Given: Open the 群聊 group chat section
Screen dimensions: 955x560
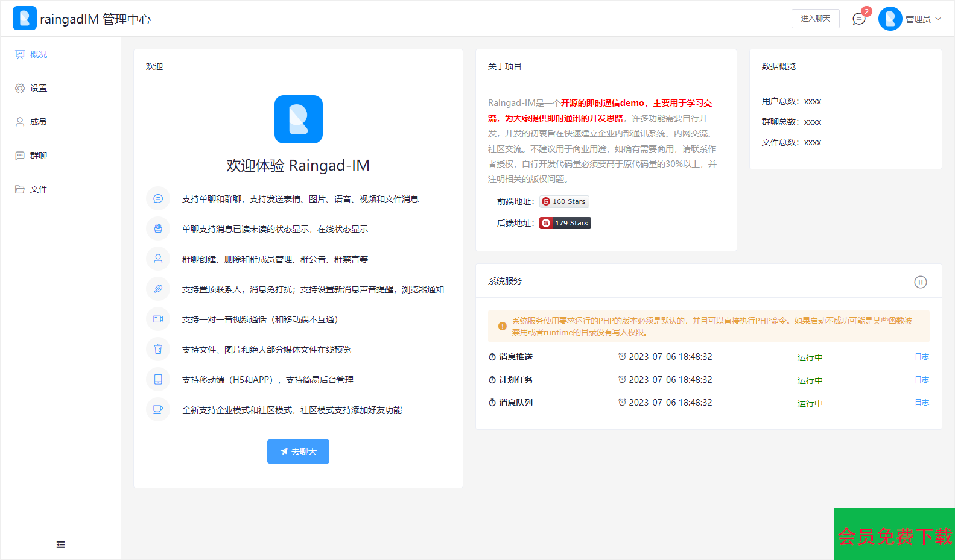Looking at the screenshot, I should pos(38,156).
